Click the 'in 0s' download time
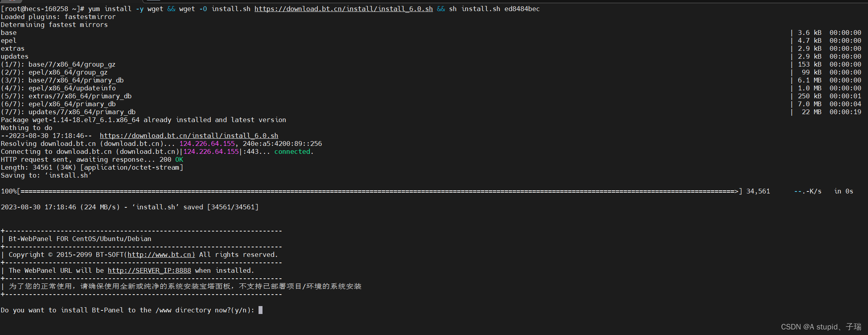The image size is (868, 335). tap(843, 191)
